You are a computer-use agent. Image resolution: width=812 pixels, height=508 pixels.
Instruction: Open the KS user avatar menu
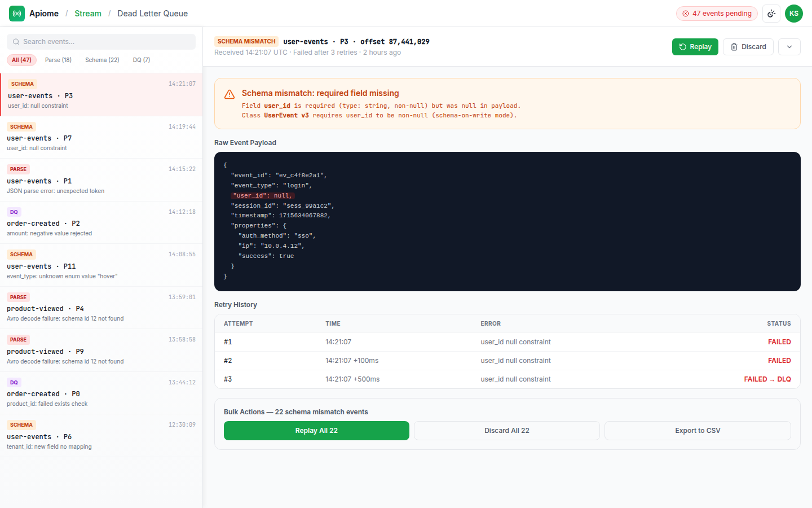[x=794, y=14]
